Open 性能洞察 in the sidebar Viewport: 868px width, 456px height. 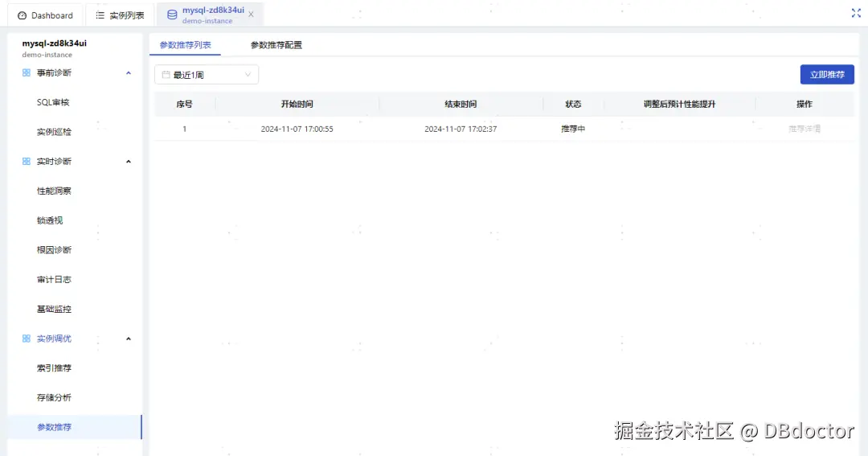point(54,191)
